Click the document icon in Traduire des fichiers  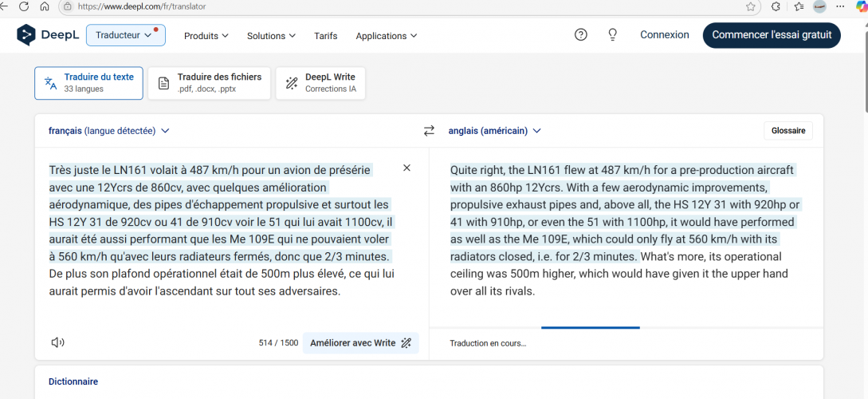164,84
